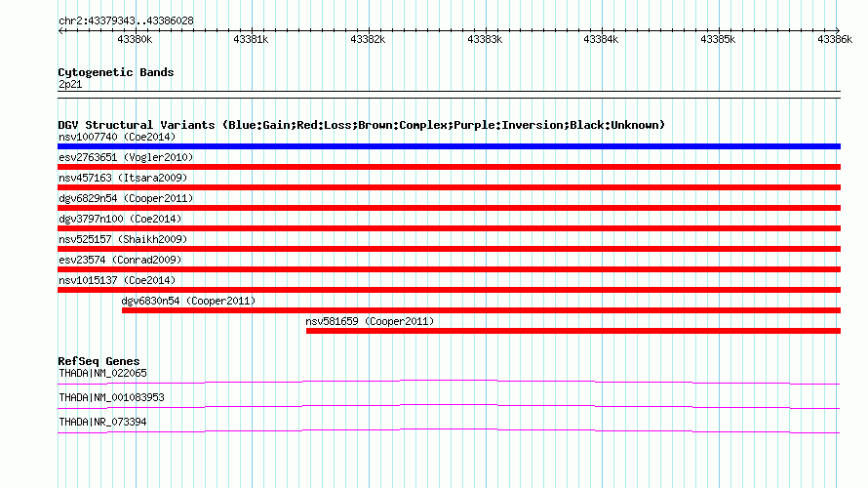Open variant label dgv3797n100 (Coe2014)
The image size is (868, 488).
click(120, 219)
